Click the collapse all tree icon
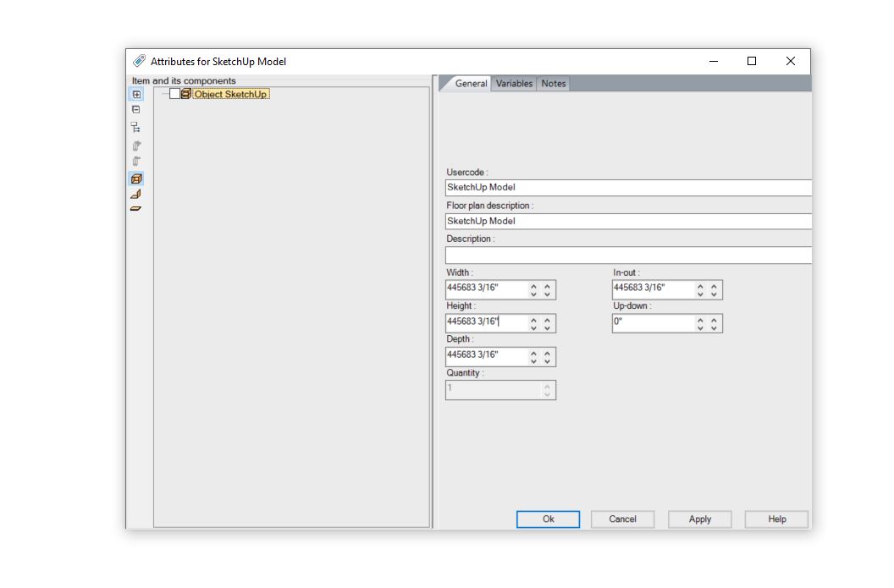894x588 pixels. pos(135,109)
